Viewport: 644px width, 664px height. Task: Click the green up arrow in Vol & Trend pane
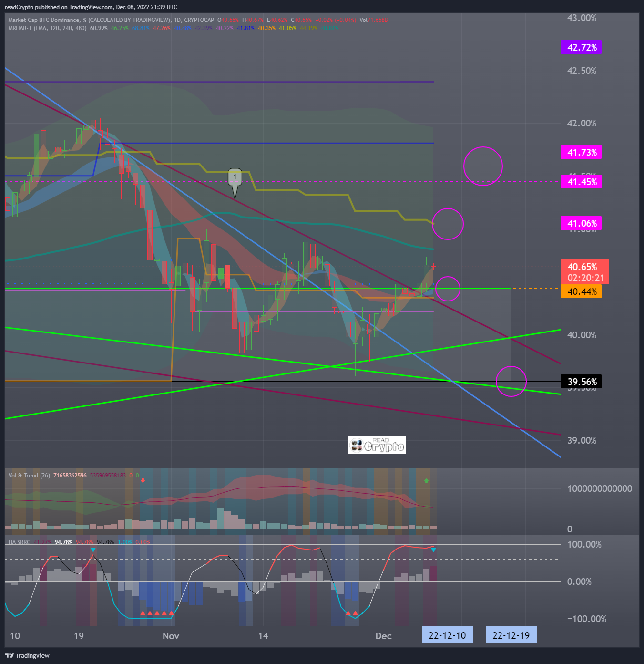(x=426, y=481)
